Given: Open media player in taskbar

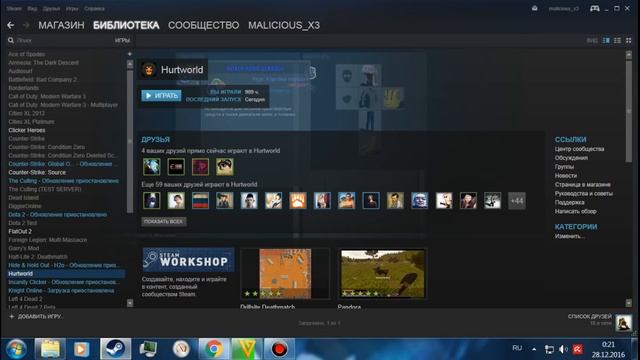Looking at the screenshot, I should [x=82, y=349].
